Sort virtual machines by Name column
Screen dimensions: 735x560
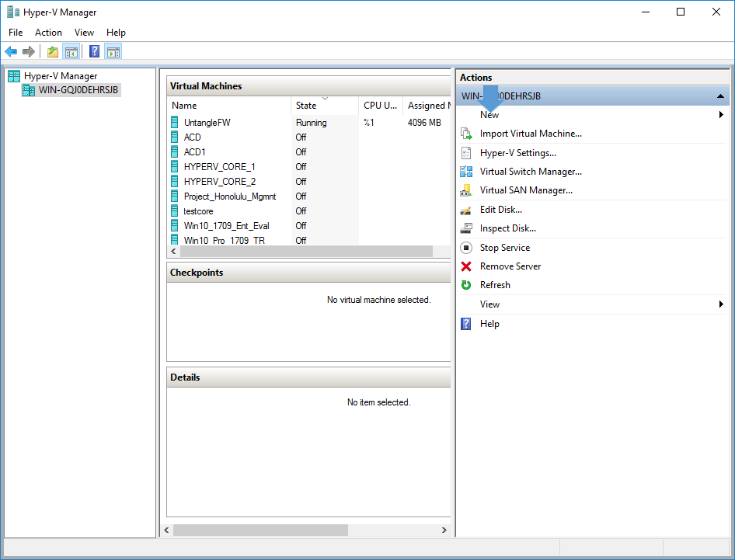coord(228,106)
